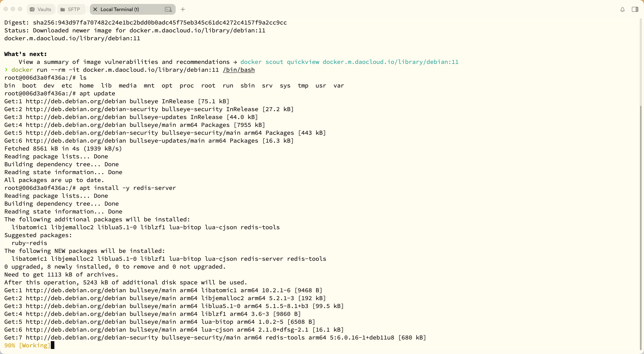Viewport: 644px width, 354px height.
Task: Switch to the SFTP tab
Action: coord(71,9)
